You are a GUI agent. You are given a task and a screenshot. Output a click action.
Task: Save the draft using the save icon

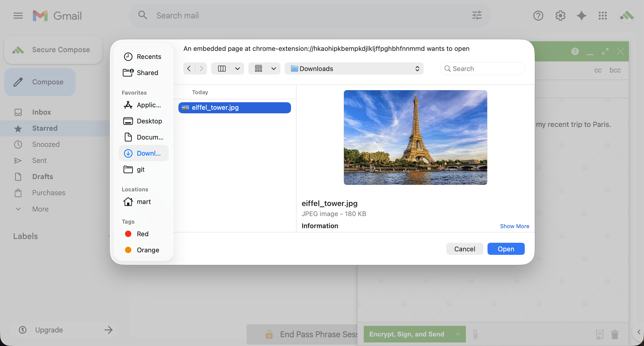point(599,334)
